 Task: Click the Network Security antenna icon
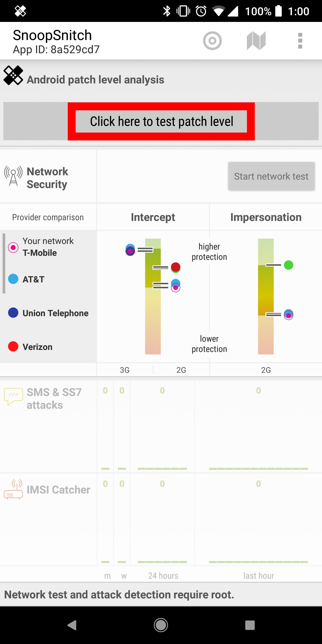point(13,176)
